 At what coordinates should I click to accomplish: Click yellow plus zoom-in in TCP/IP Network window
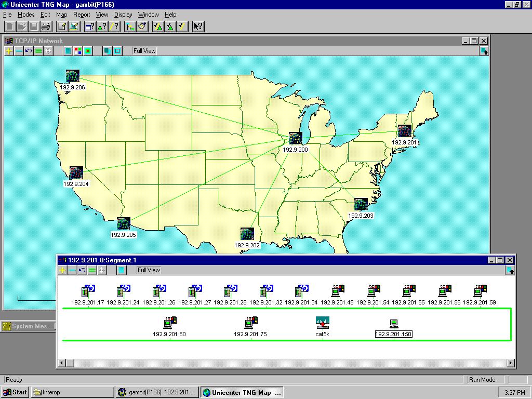[x=9, y=51]
